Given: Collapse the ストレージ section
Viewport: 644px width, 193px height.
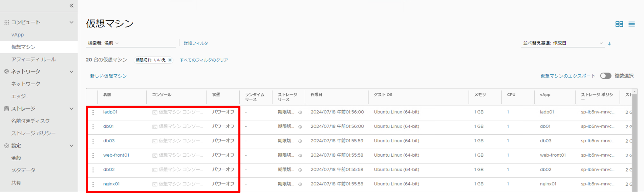Looking at the screenshot, I should point(71,108).
